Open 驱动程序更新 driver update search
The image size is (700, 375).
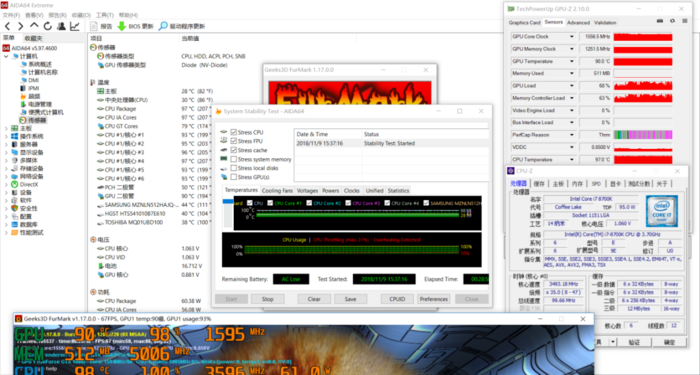(x=182, y=26)
